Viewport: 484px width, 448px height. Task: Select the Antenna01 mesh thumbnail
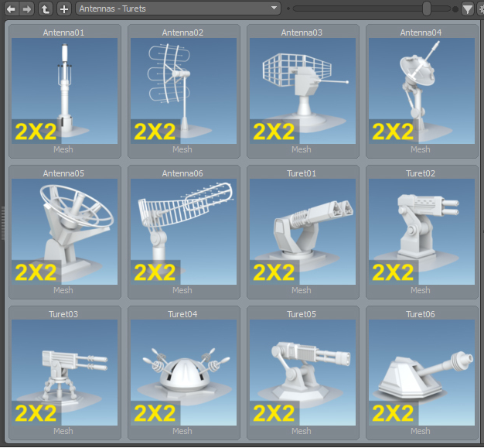(64, 91)
